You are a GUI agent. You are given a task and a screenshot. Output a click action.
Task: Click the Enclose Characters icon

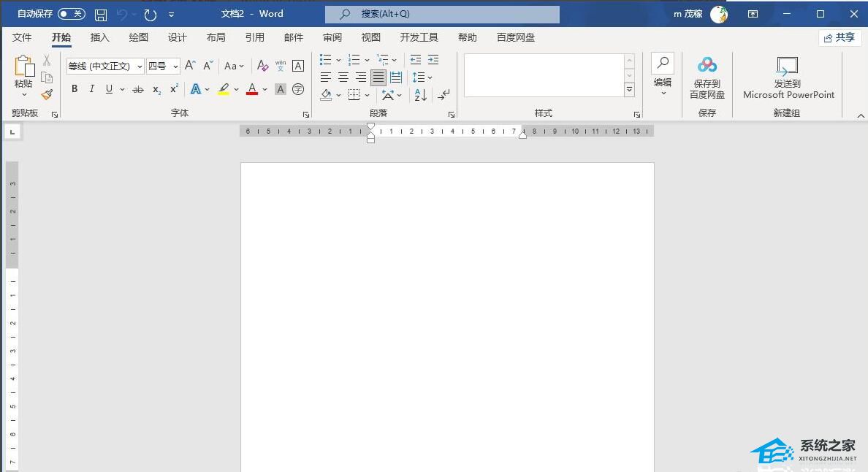pyautogui.click(x=298, y=89)
